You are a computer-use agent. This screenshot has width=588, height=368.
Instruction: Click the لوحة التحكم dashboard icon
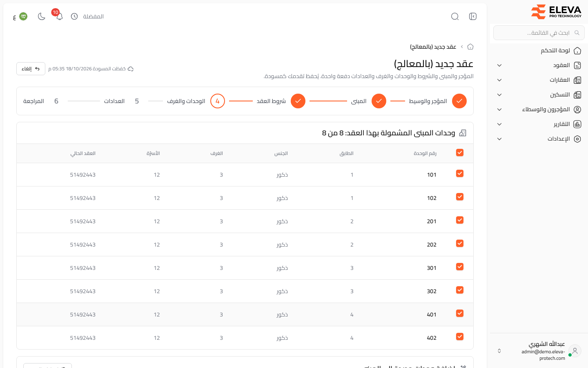click(x=577, y=51)
